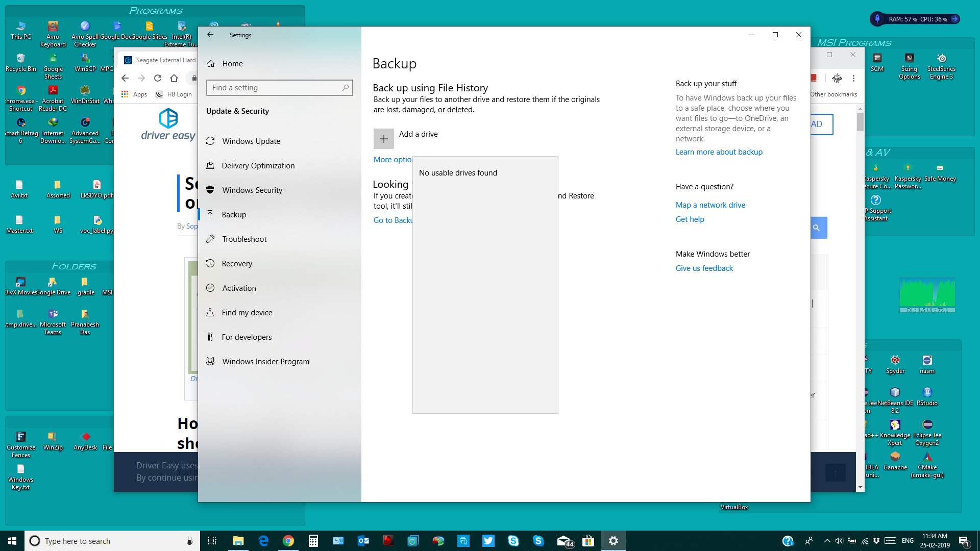Open the RStudio icon in MSI Programs

[x=927, y=393]
